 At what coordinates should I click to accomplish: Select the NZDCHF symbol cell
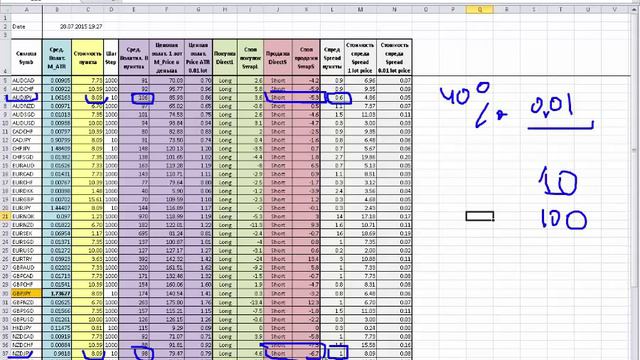(x=27, y=345)
